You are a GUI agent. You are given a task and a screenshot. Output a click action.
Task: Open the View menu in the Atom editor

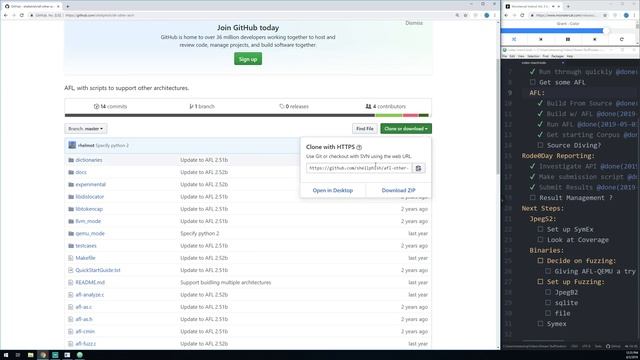click(521, 56)
